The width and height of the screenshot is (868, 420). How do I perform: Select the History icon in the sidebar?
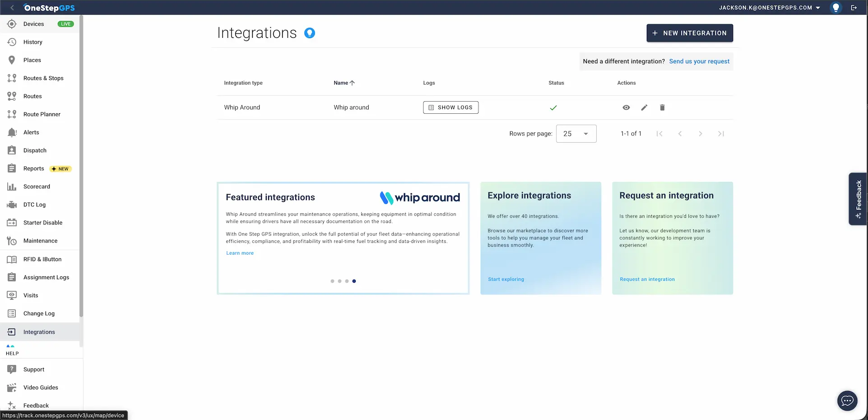click(12, 42)
